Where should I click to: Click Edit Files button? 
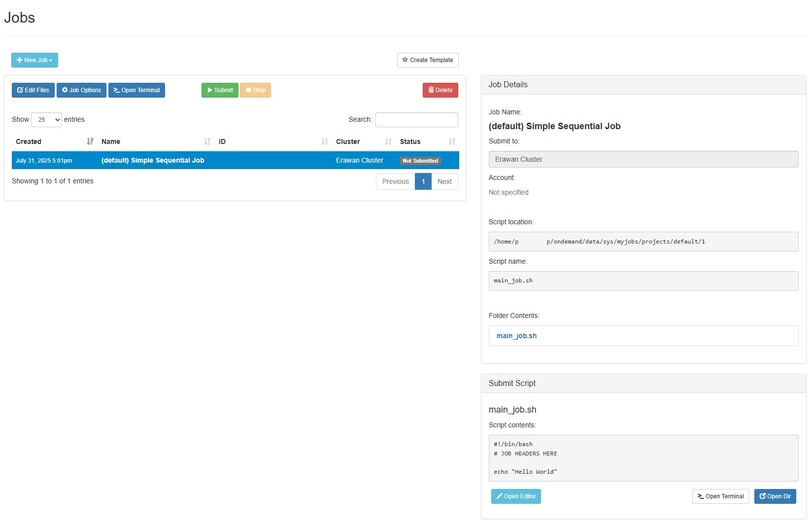(x=33, y=90)
